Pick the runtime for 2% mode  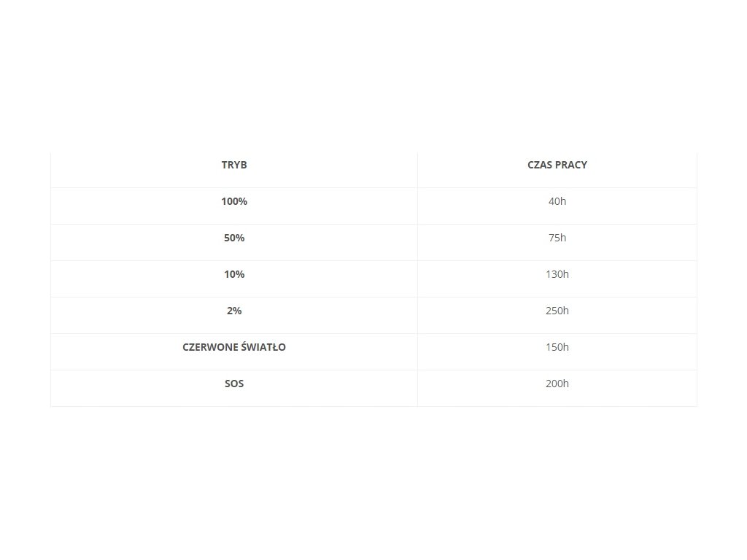[x=557, y=311]
